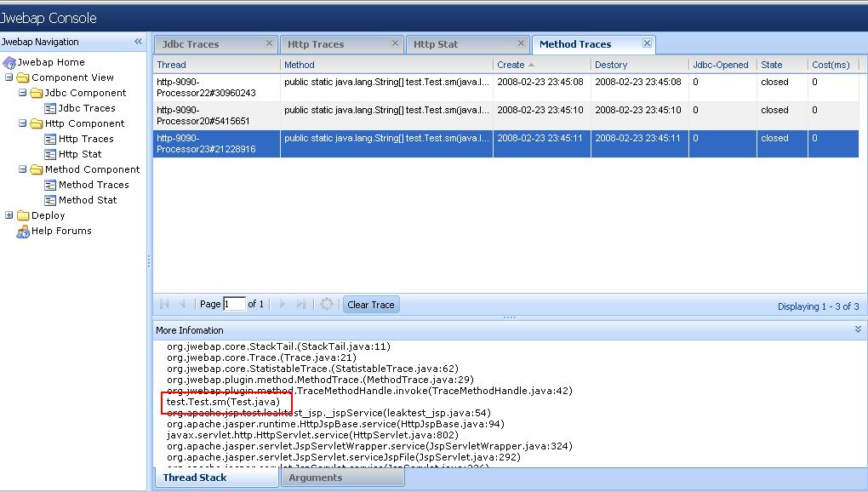Open Method Traces from the navigation tree
The image size is (868, 492).
coord(94,185)
